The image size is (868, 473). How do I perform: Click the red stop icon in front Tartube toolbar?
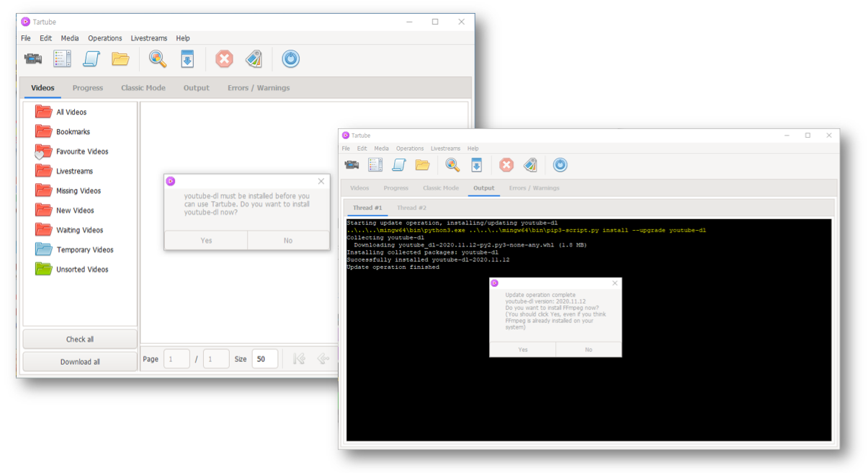tap(506, 165)
